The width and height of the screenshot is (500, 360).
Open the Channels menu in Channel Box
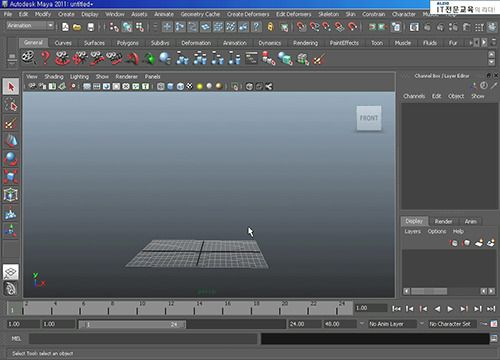pos(414,96)
